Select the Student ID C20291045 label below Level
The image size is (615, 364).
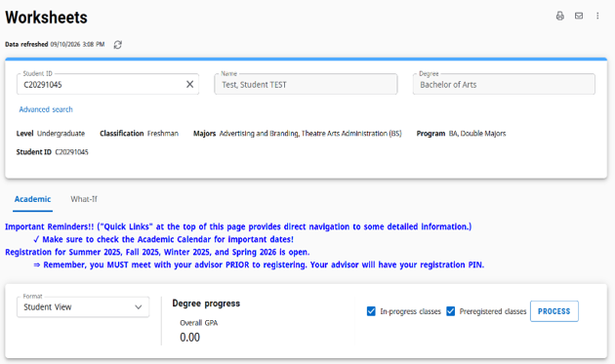(52, 152)
